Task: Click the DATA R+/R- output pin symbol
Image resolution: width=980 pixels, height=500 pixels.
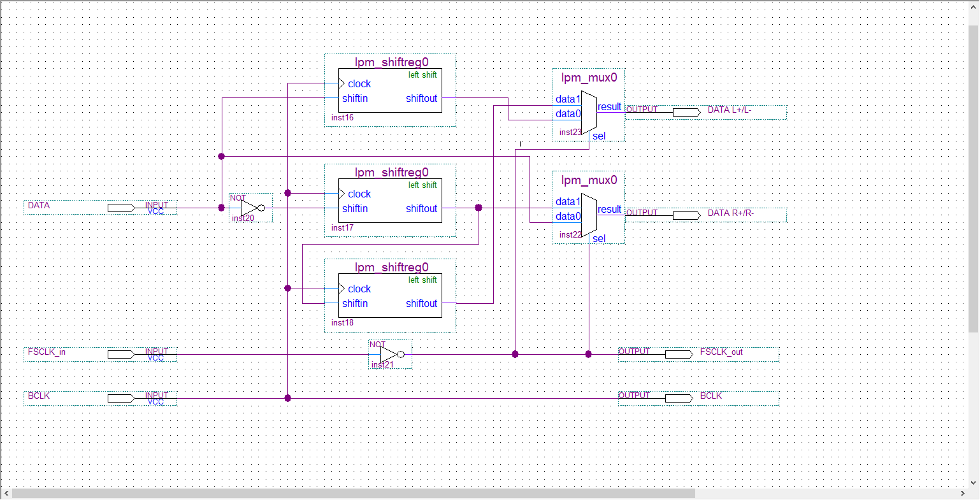Action: coord(686,216)
